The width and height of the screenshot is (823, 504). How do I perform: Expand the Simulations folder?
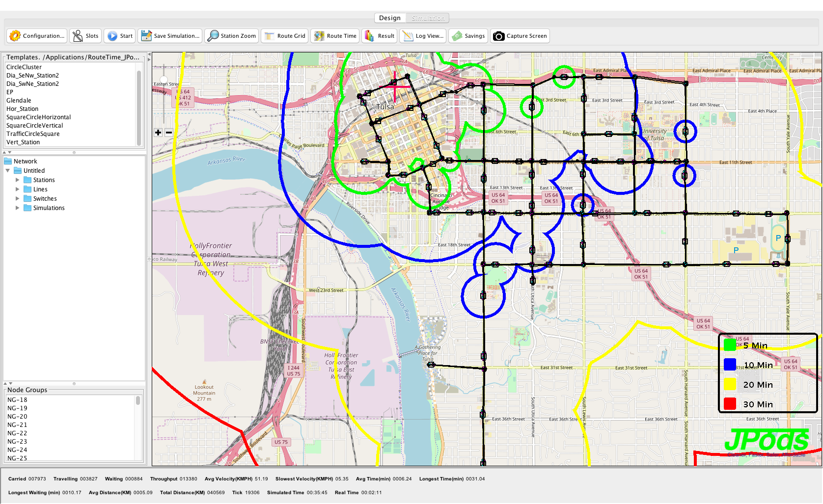pyautogui.click(x=18, y=208)
